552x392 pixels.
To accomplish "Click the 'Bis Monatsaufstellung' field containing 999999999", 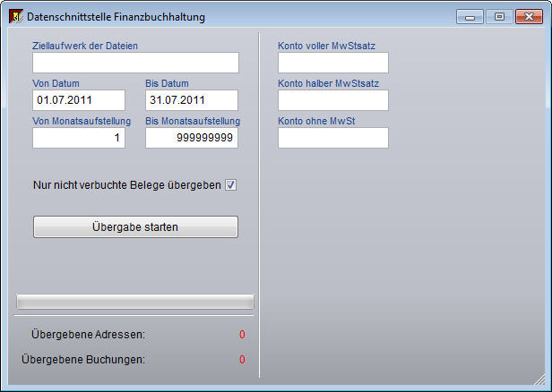I will coord(191,138).
